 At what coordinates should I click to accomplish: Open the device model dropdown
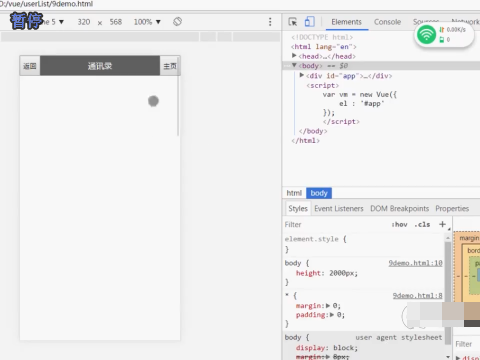[x=53, y=22]
